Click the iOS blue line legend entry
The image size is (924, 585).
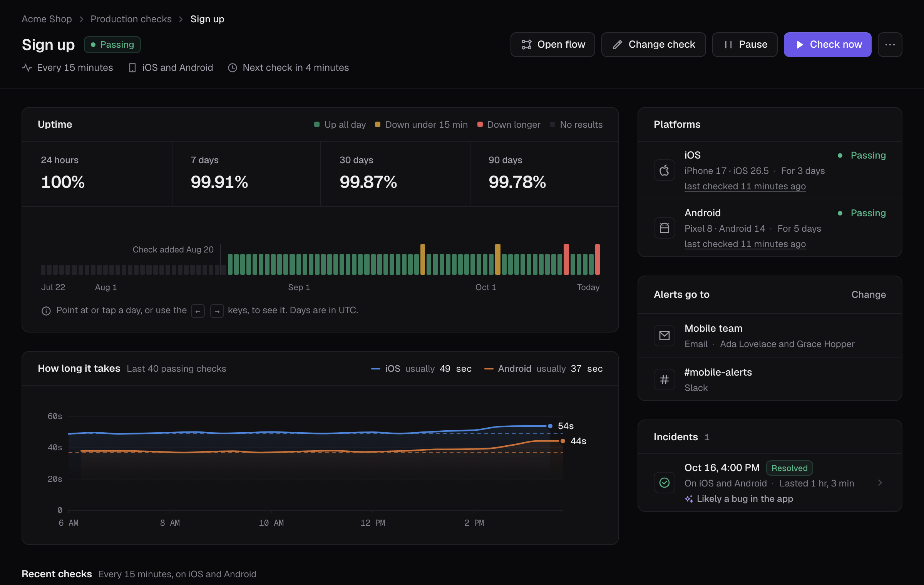[x=421, y=369]
